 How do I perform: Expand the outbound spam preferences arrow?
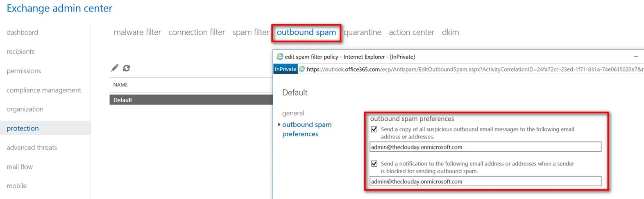click(x=279, y=124)
